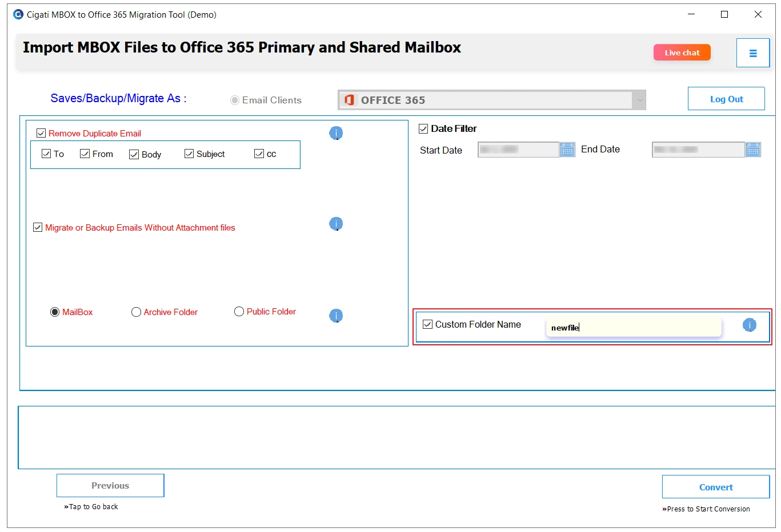This screenshot has width=781, height=532.
Task: Minimize the application window
Action: pos(691,14)
